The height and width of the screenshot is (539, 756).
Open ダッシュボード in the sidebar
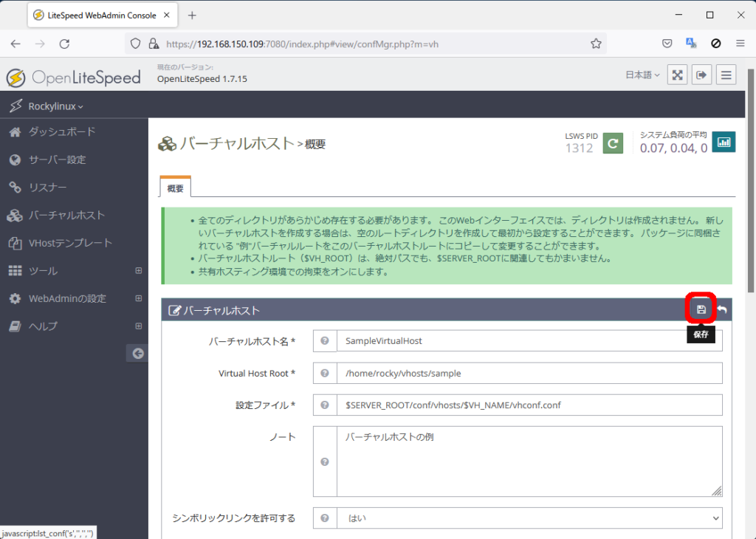click(x=62, y=132)
